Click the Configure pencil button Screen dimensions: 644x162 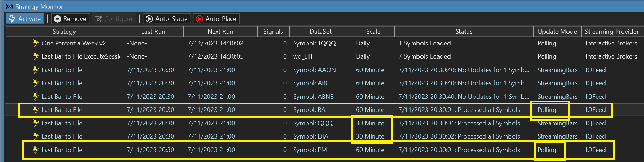[113, 19]
